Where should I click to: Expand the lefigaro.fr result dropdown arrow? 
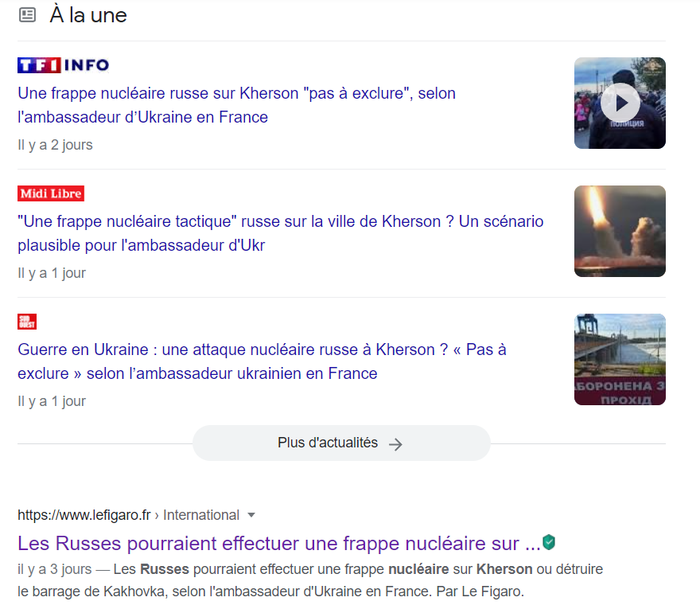[x=251, y=515]
